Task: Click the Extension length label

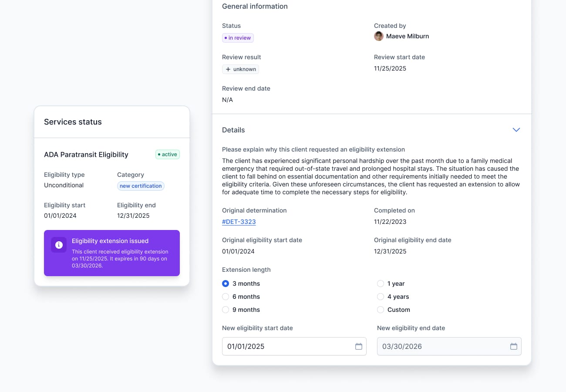Action: [x=246, y=270]
